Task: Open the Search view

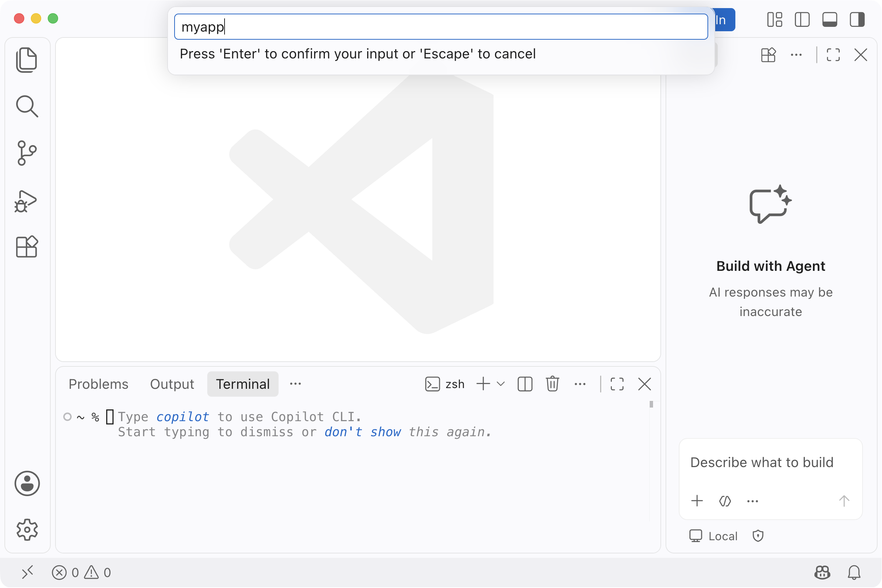Action: pyautogui.click(x=26, y=107)
